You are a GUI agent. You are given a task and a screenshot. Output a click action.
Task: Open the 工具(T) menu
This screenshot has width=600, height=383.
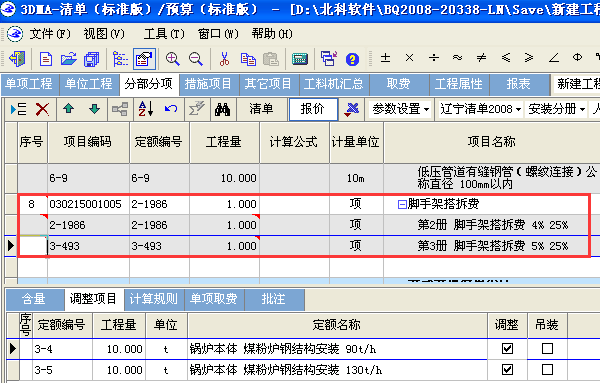coord(164,34)
